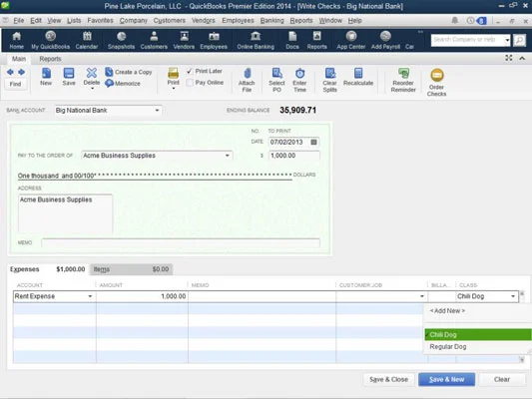532x399 pixels.
Task: Open the Lists menu
Action: (x=74, y=21)
